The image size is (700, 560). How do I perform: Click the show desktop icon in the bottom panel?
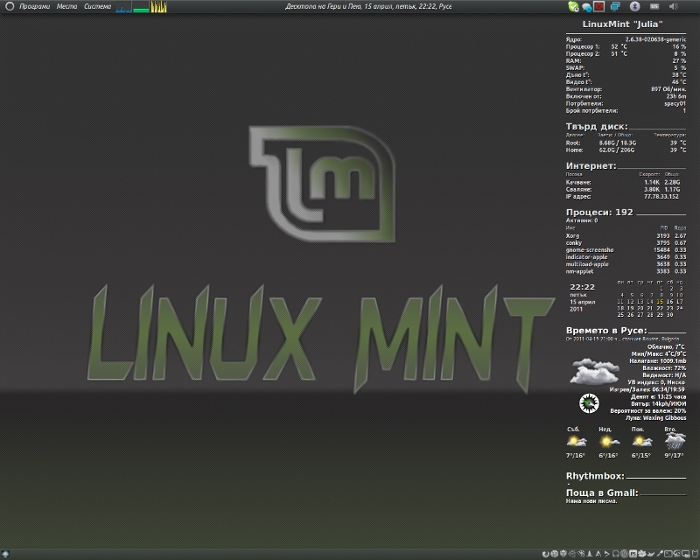(5, 554)
